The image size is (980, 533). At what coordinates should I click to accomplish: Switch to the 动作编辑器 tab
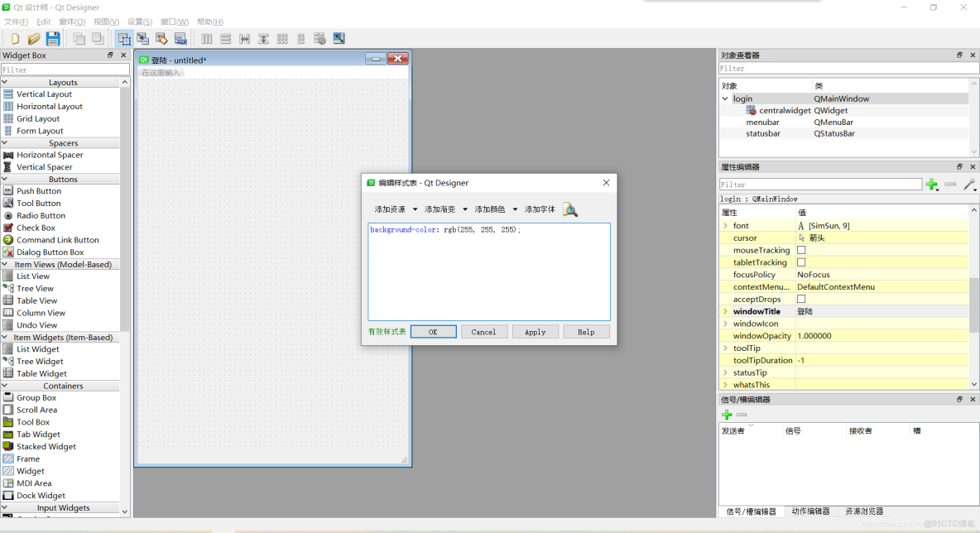point(811,511)
